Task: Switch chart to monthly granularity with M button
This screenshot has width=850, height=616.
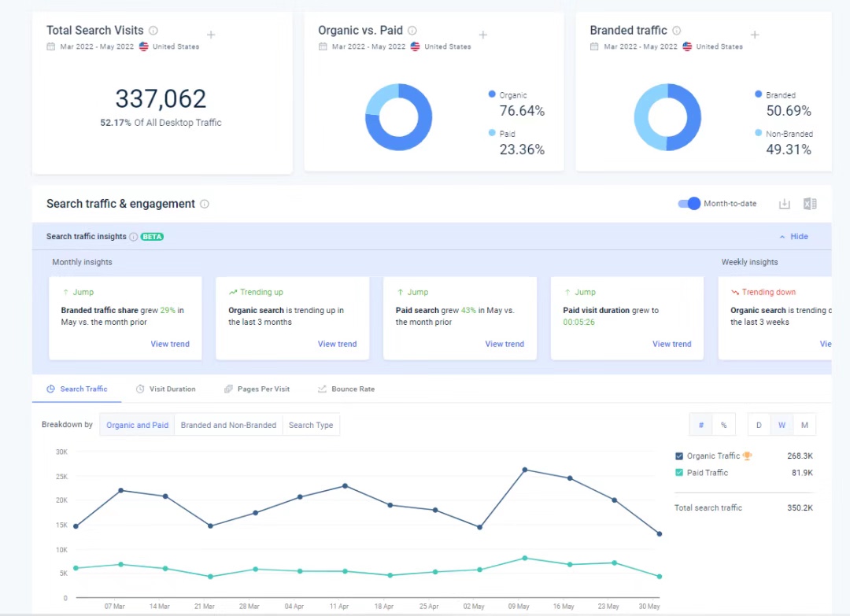Action: [x=804, y=425]
